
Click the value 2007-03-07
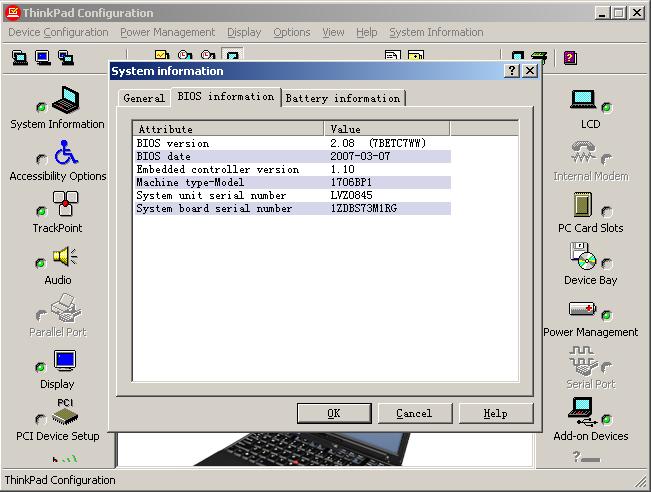(x=360, y=156)
